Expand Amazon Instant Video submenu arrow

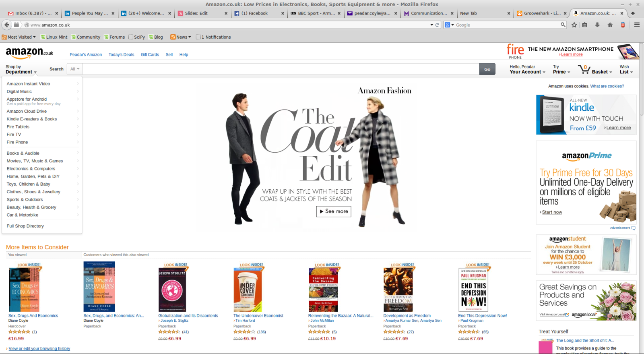pos(78,84)
